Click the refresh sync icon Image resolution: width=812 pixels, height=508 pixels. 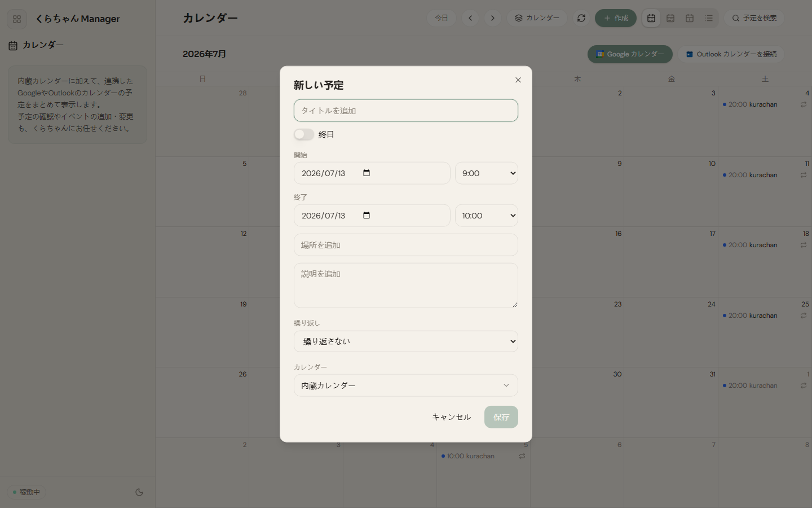click(581, 18)
